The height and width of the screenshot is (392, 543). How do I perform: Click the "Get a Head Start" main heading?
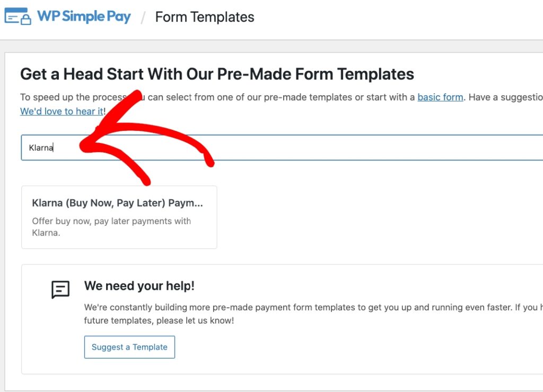[217, 74]
